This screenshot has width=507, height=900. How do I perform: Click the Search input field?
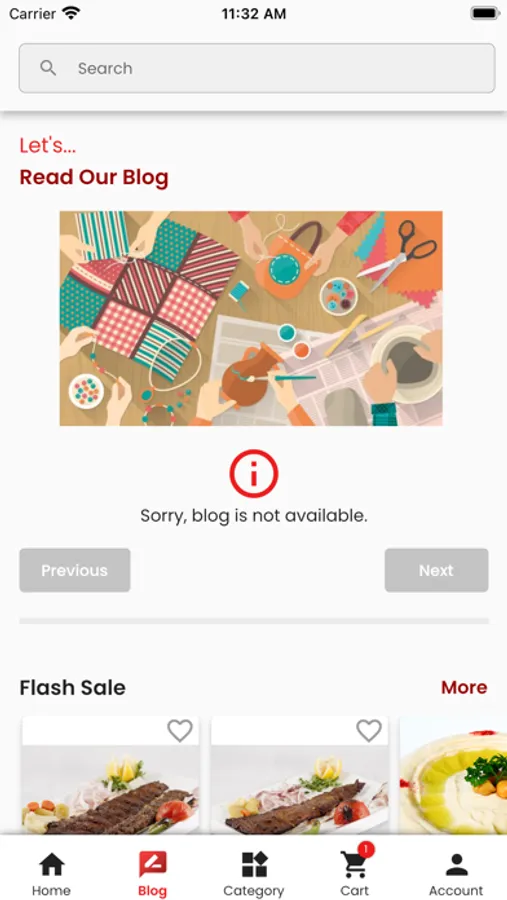(x=257, y=68)
